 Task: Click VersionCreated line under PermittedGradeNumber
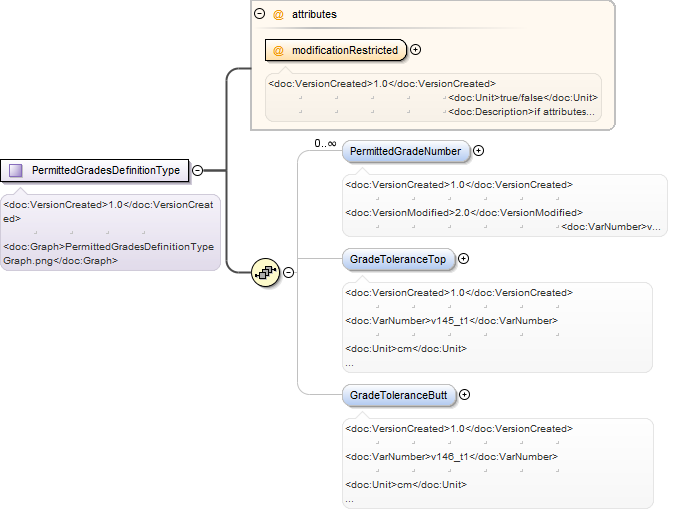pyautogui.click(x=459, y=185)
